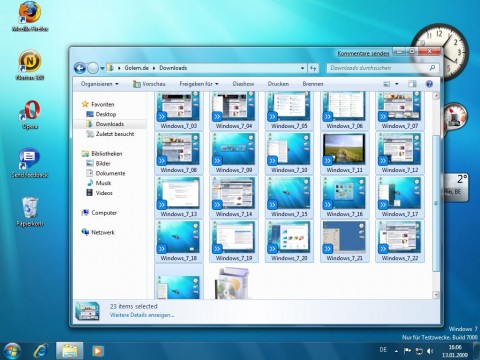
Task: Select Downloads in the navigation pane
Action: point(110,124)
